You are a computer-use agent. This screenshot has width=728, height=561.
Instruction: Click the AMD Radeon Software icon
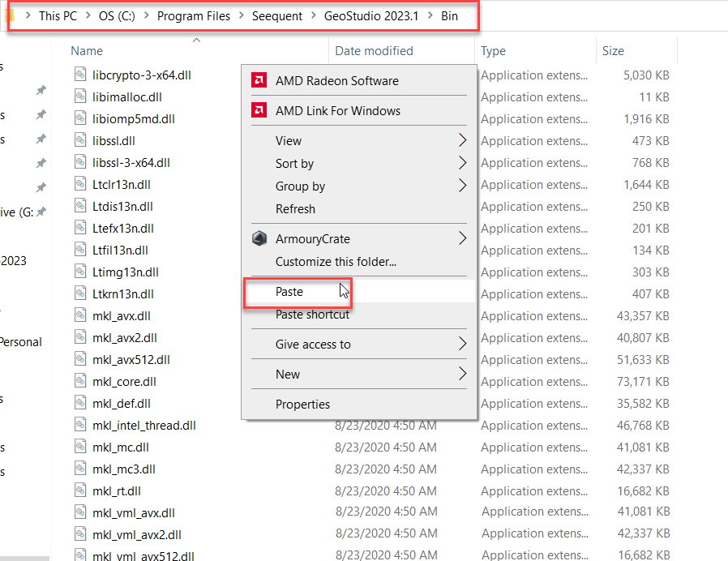coord(259,80)
